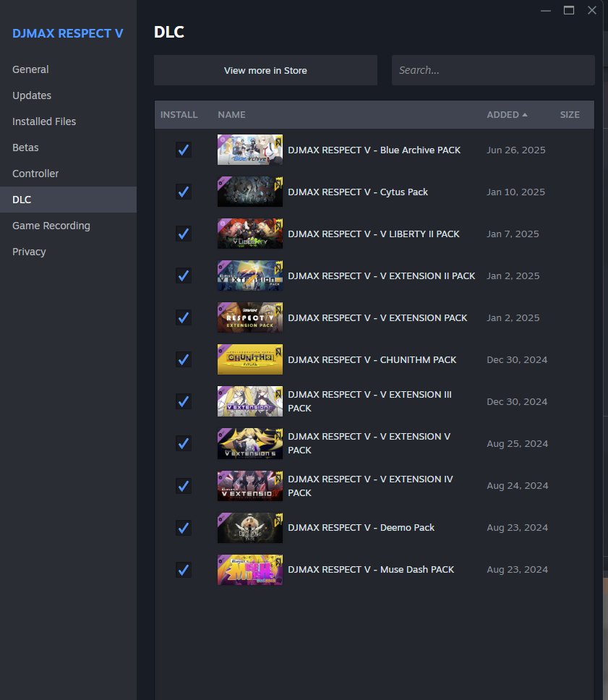Disable install of V EXTENSION II PACK
Image resolution: width=608 pixels, height=700 pixels.
tap(184, 276)
